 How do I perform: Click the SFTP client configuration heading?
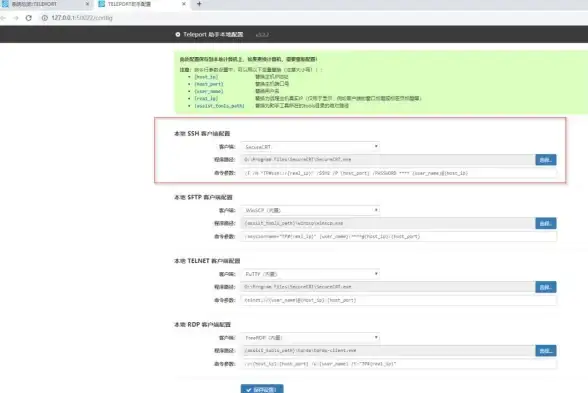pyautogui.click(x=203, y=197)
